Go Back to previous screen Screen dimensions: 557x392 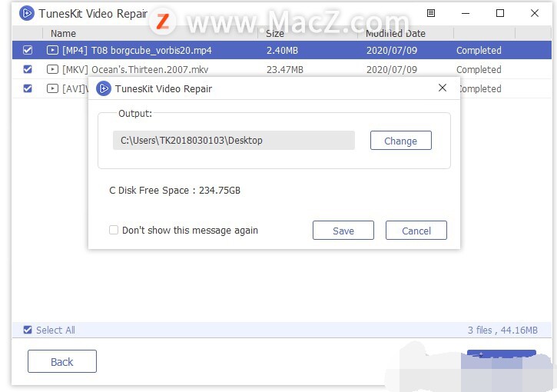pyautogui.click(x=62, y=361)
